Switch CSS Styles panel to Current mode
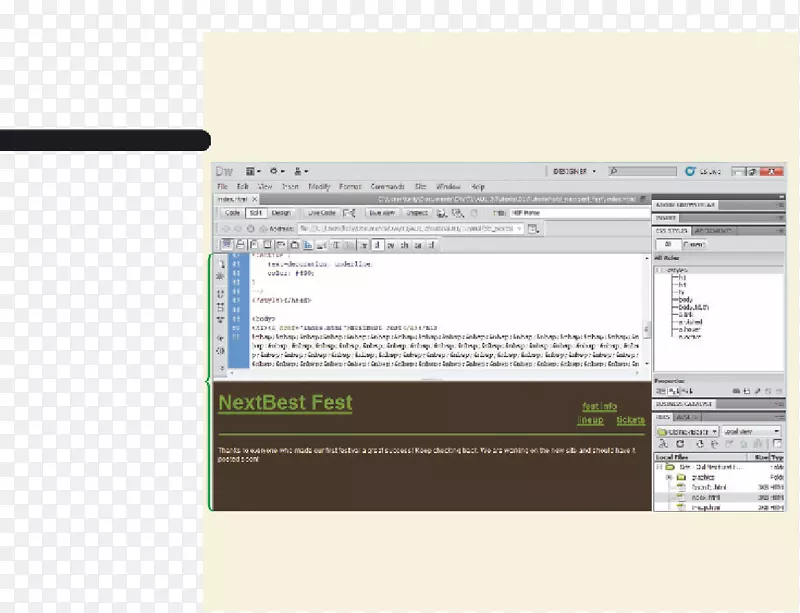The height and width of the screenshot is (613, 800). click(695, 244)
